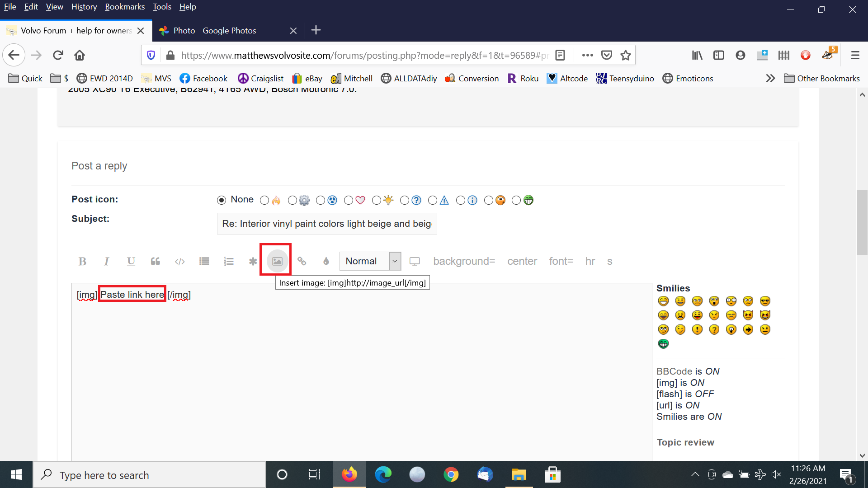
Task: Click the Quote text icon
Action: tap(155, 261)
